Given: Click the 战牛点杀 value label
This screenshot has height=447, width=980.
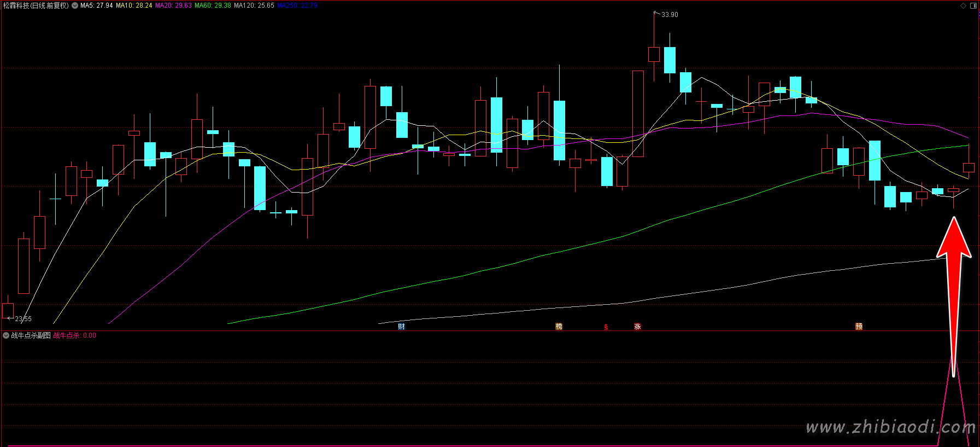Looking at the screenshot, I should tap(74, 335).
